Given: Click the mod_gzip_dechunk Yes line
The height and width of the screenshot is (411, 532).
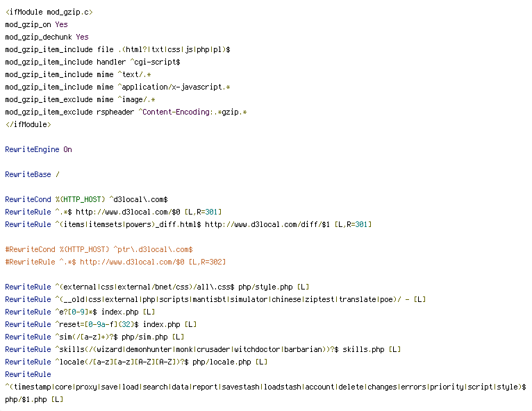Looking at the screenshot, I should 47,37.
